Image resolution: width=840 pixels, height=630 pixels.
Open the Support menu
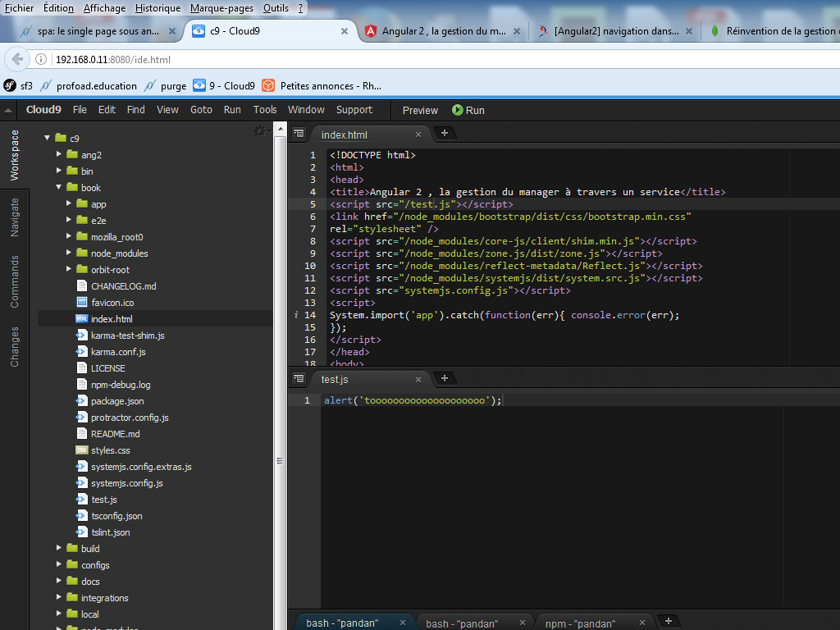pos(354,110)
